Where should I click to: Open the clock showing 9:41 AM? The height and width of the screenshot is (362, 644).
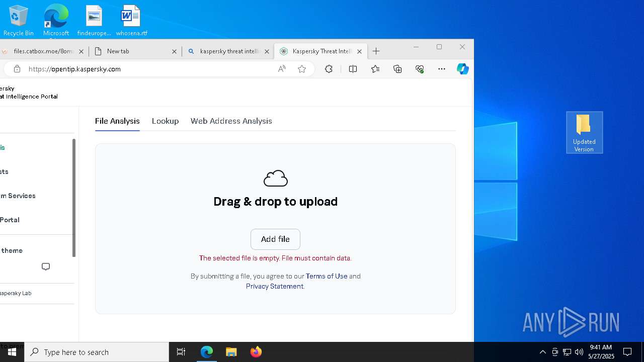point(601,352)
